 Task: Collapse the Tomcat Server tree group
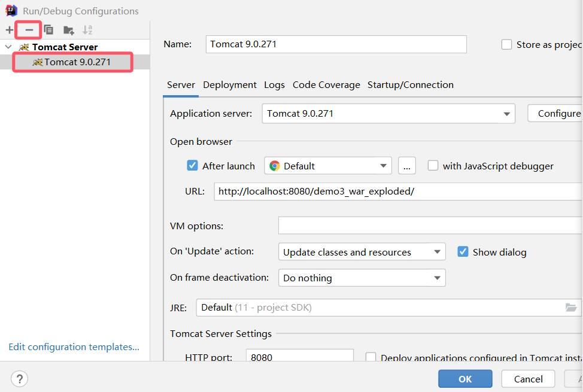8,47
